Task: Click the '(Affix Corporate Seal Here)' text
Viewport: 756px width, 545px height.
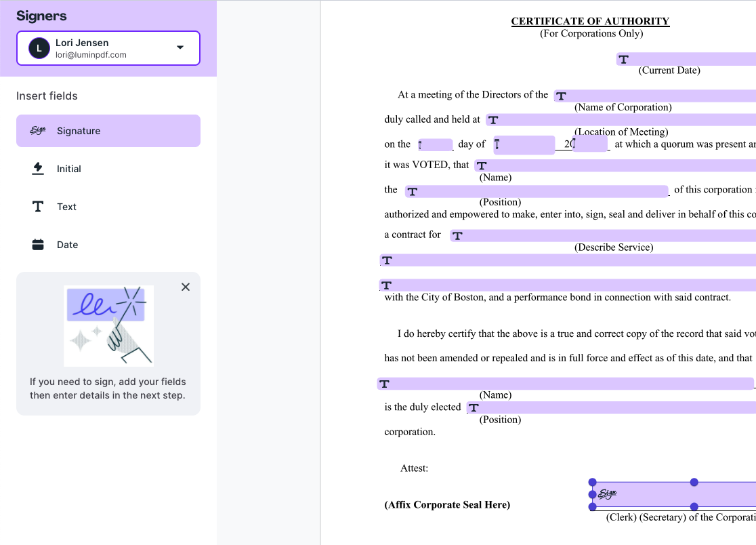Action: point(447,505)
